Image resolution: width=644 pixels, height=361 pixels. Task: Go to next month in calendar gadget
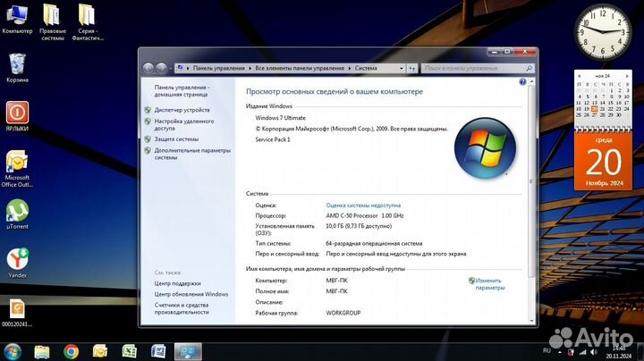627,76
